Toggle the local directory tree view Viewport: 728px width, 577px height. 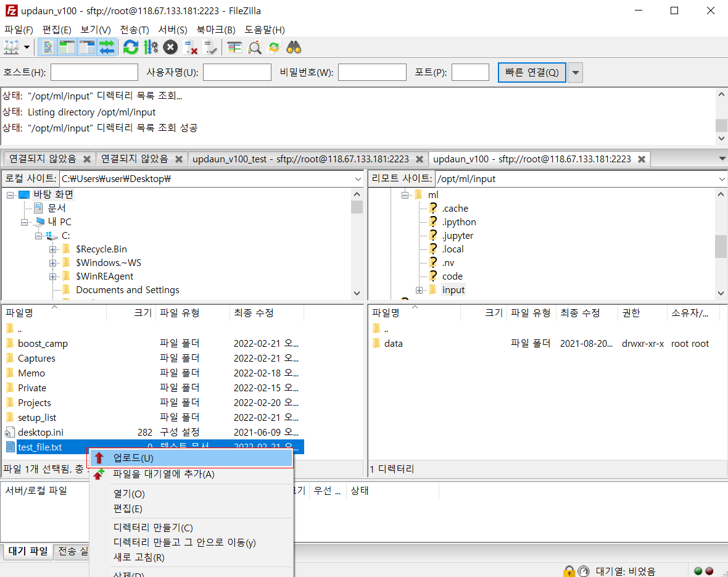(67, 48)
